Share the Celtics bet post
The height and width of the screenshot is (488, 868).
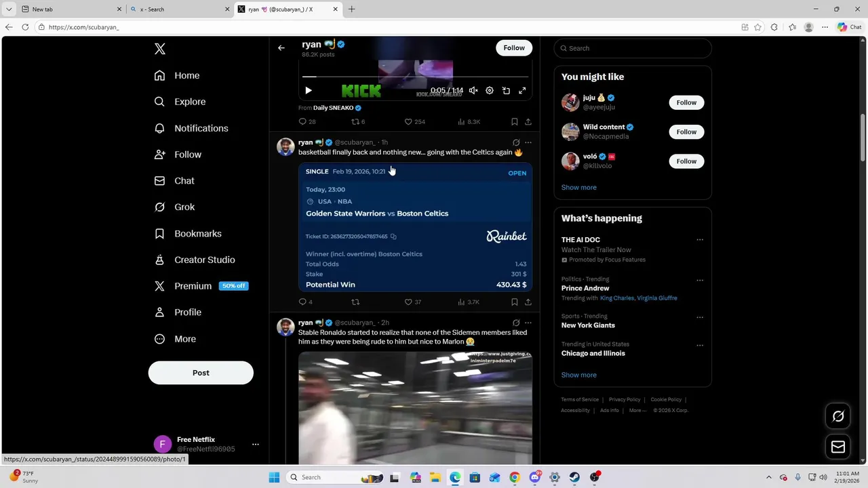pos(528,302)
